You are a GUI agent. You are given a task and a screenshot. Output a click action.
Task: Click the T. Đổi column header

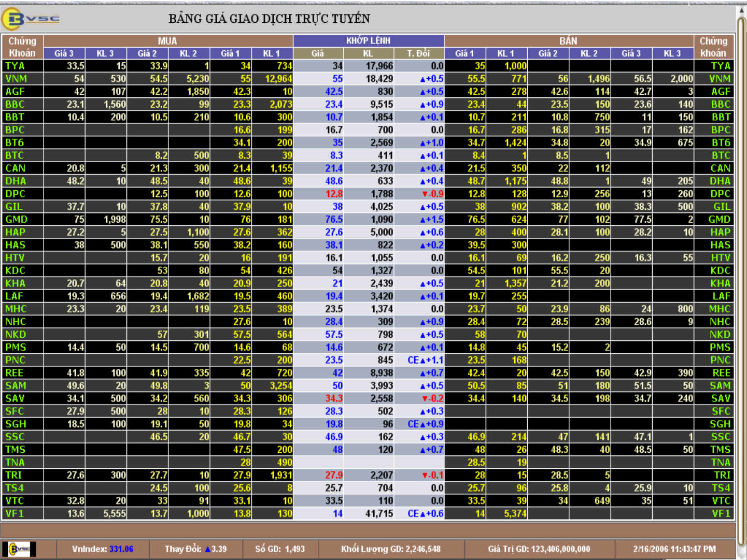tap(418, 53)
